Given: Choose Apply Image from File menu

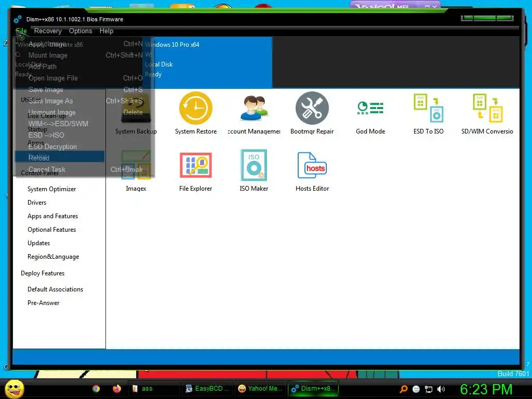Looking at the screenshot, I should [84, 44].
